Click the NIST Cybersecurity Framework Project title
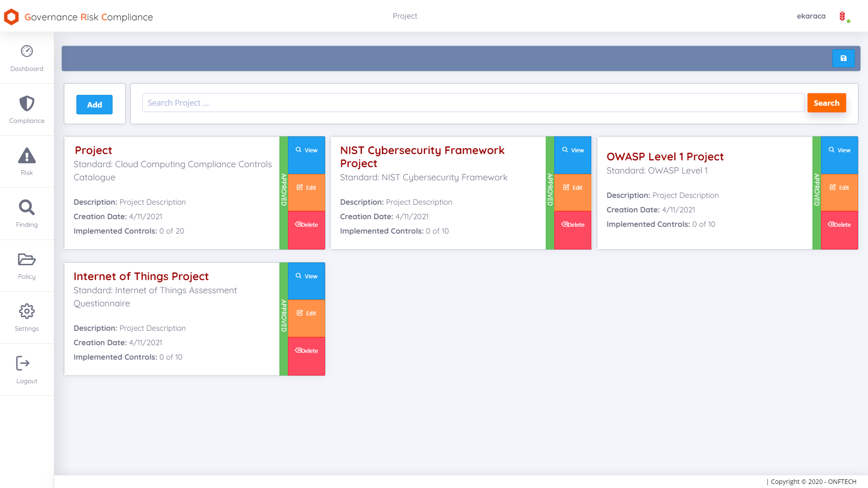The height and width of the screenshot is (488, 868). 422,157
